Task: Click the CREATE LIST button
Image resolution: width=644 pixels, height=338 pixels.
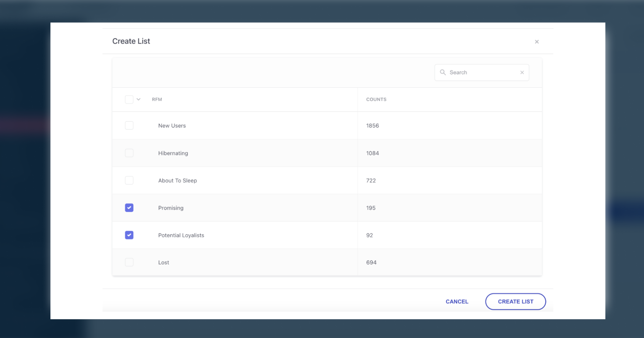Action: [x=515, y=302]
